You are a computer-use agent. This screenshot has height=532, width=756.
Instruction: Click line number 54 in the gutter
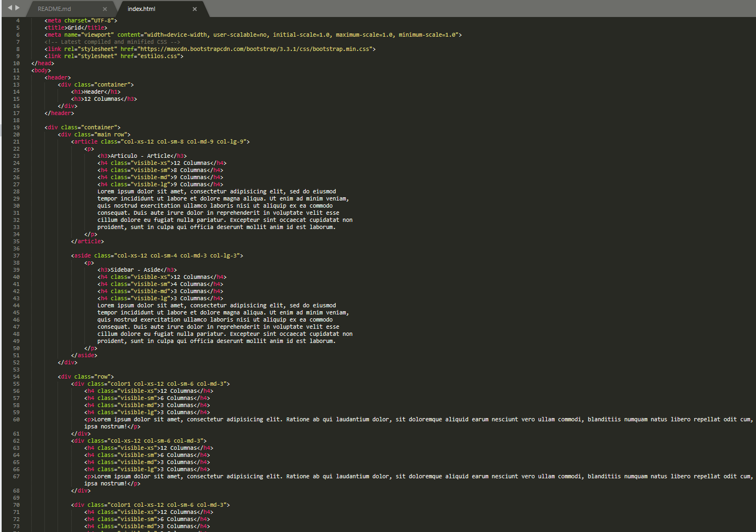(16, 377)
